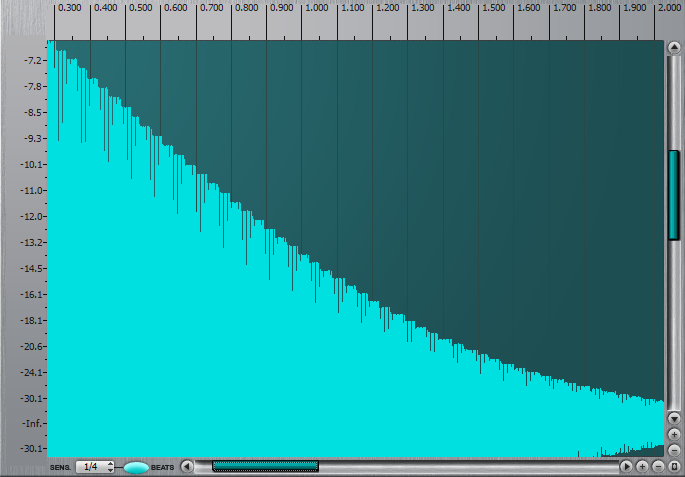
Task: Click the 1.000 mark on time ruler
Action: click(x=317, y=8)
